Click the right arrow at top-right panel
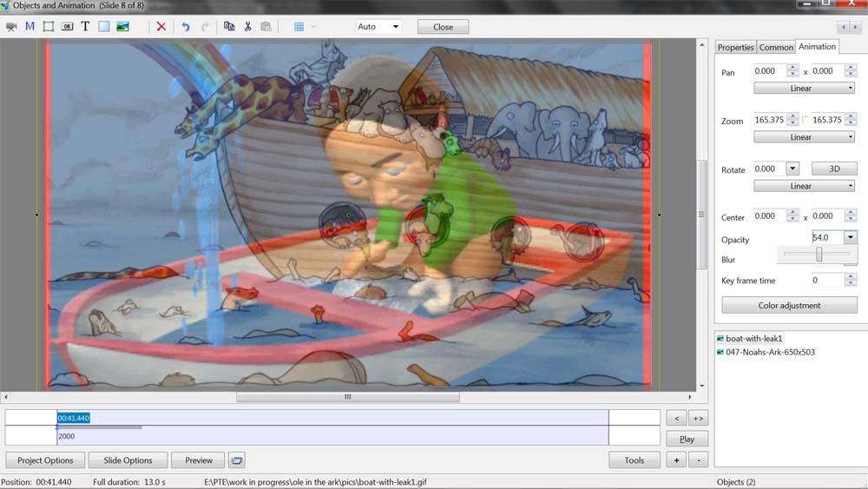 coord(855,27)
